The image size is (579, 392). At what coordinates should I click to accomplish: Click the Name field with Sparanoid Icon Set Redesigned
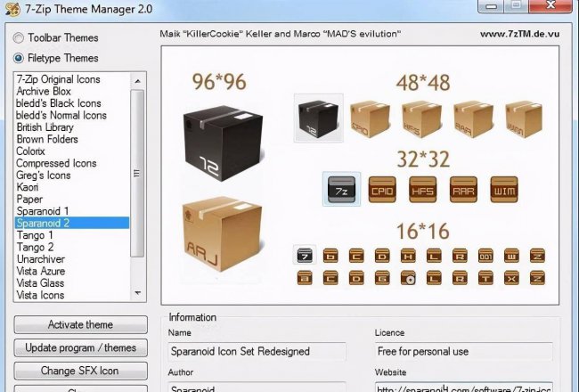257,351
